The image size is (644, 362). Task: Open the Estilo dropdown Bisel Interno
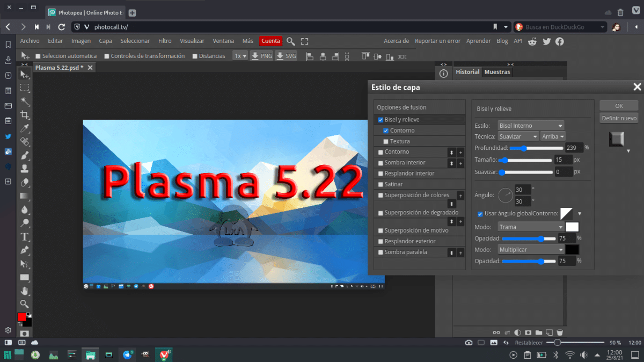click(x=531, y=126)
